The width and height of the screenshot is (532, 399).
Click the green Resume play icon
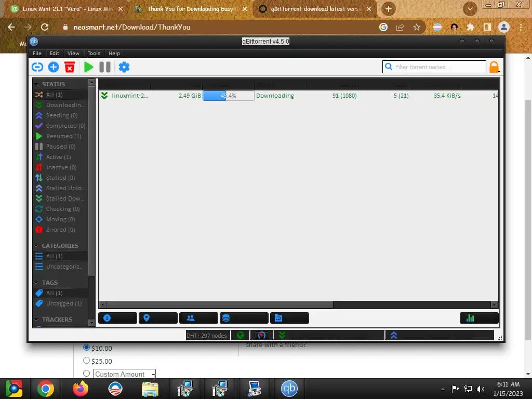88,67
